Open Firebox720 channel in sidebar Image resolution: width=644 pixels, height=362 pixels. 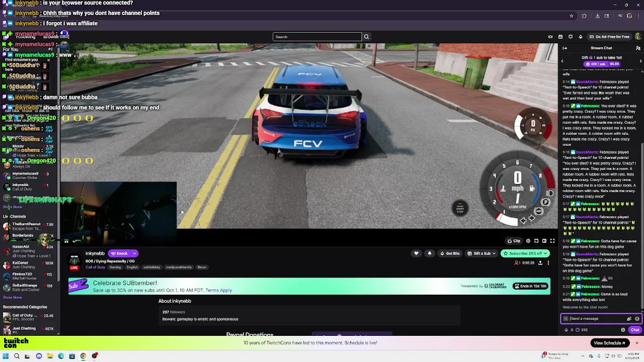click(x=29, y=276)
